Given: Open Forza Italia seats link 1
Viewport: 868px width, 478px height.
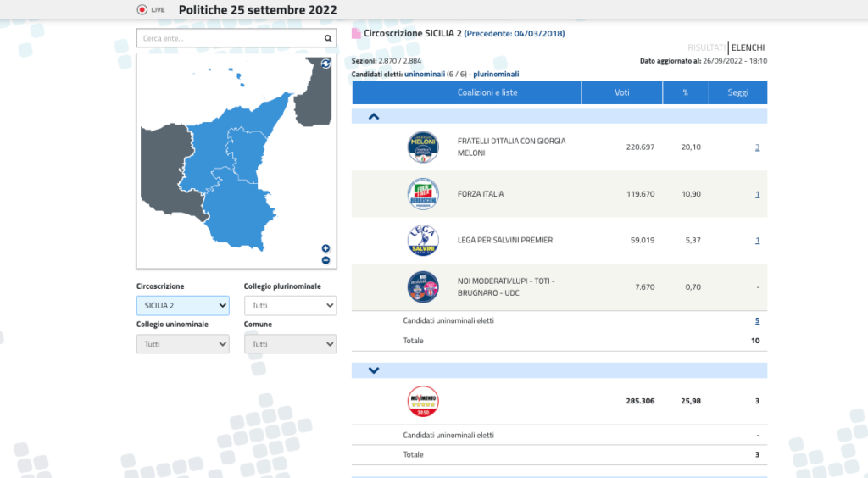Looking at the screenshot, I should pos(757,194).
